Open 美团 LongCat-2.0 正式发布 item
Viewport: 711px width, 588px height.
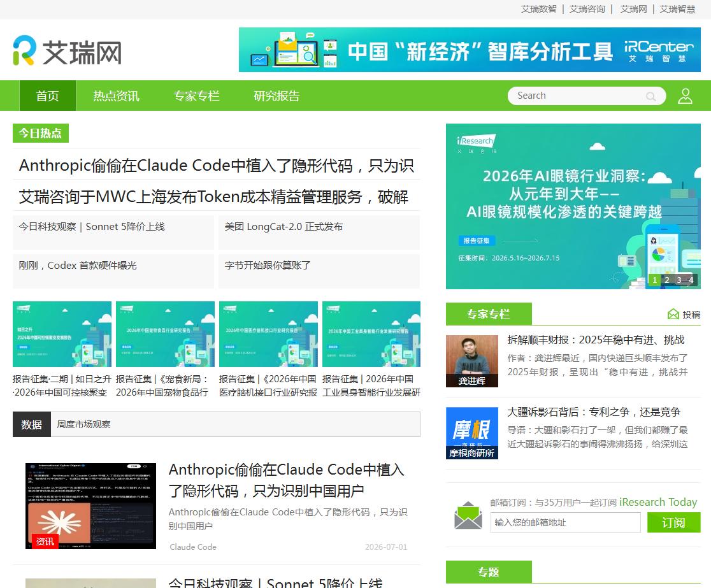click(x=319, y=232)
